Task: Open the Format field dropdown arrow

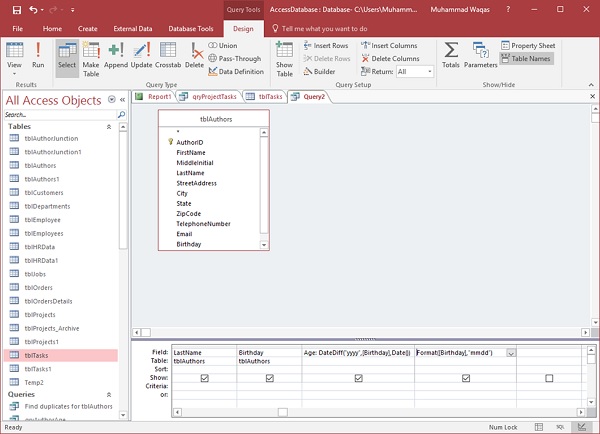Action: click(x=511, y=353)
